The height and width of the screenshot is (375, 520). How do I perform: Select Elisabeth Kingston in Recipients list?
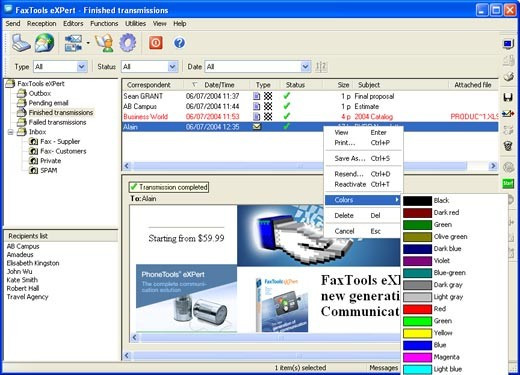tap(33, 263)
